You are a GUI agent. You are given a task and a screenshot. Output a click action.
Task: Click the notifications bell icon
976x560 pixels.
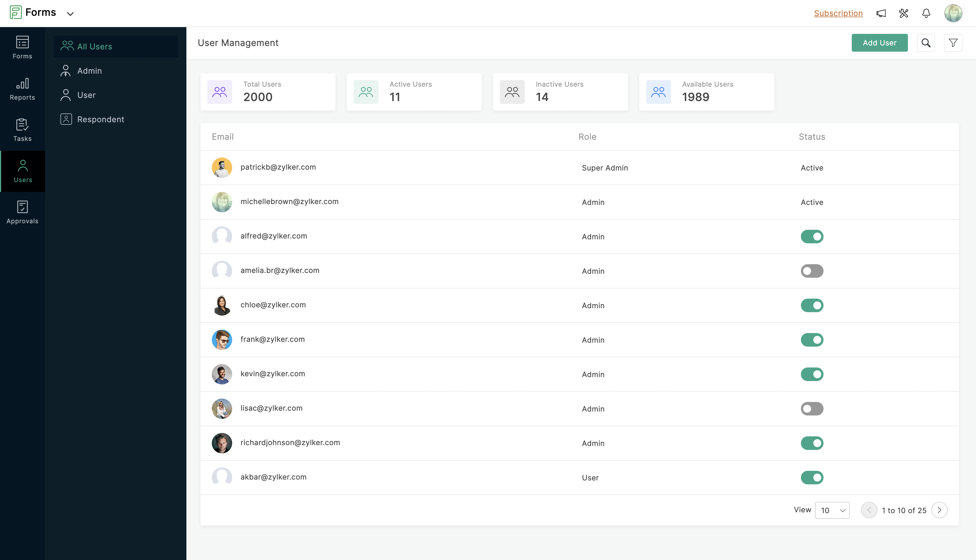click(x=926, y=13)
